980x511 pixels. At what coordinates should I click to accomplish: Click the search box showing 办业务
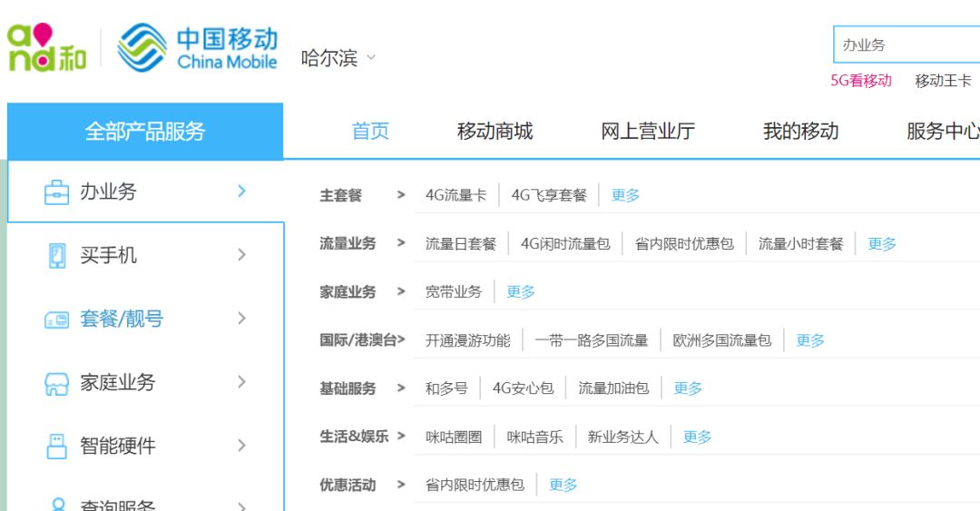point(906,45)
